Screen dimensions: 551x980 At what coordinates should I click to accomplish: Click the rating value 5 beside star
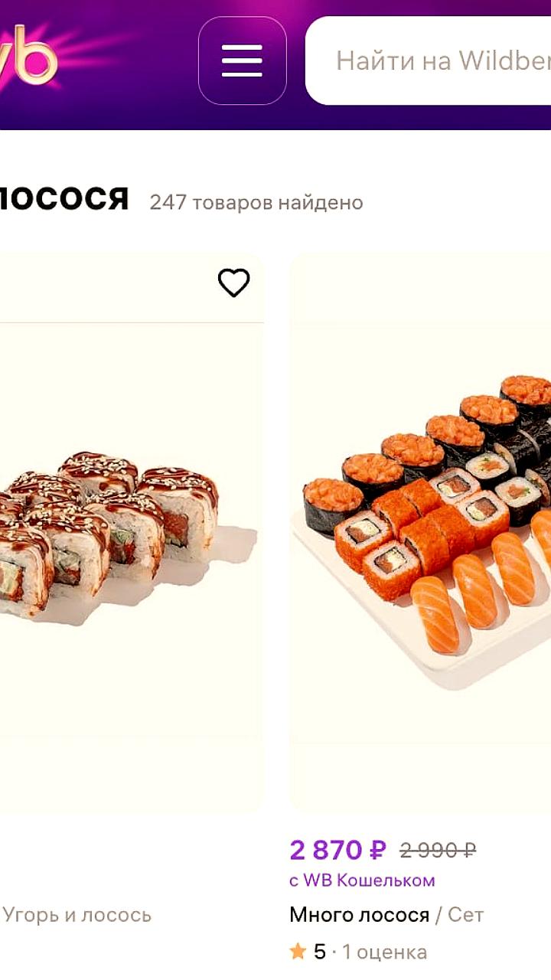pyautogui.click(x=320, y=952)
